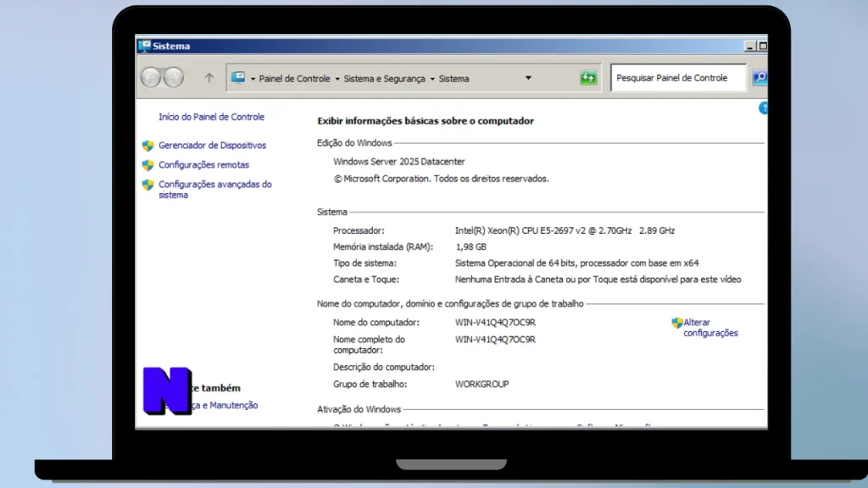
Task: Click the Control Panel address bar icon
Action: coord(238,77)
